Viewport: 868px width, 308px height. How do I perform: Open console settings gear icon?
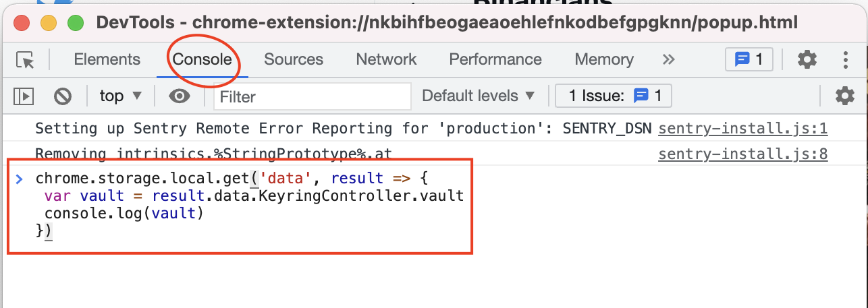[x=845, y=96]
